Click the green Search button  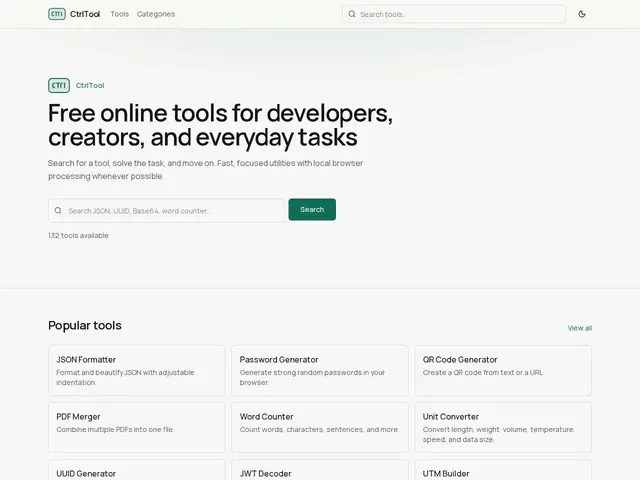tap(312, 209)
